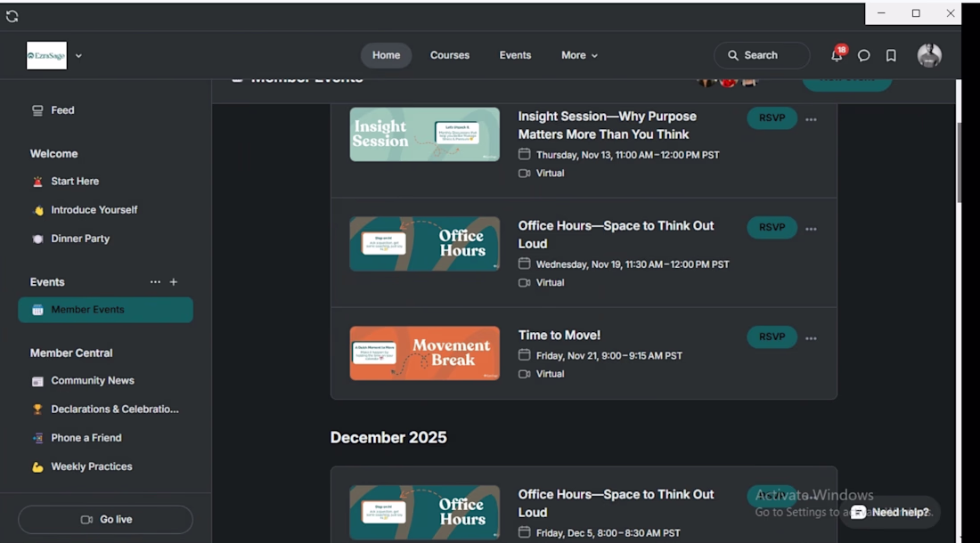Select Member Events in sidebar
Image resolution: width=980 pixels, height=543 pixels.
coord(105,310)
